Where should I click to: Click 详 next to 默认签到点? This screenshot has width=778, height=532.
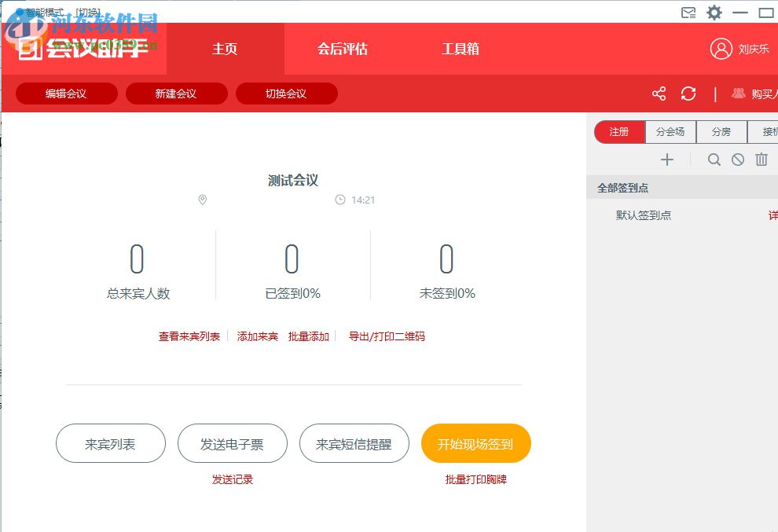[x=772, y=215]
